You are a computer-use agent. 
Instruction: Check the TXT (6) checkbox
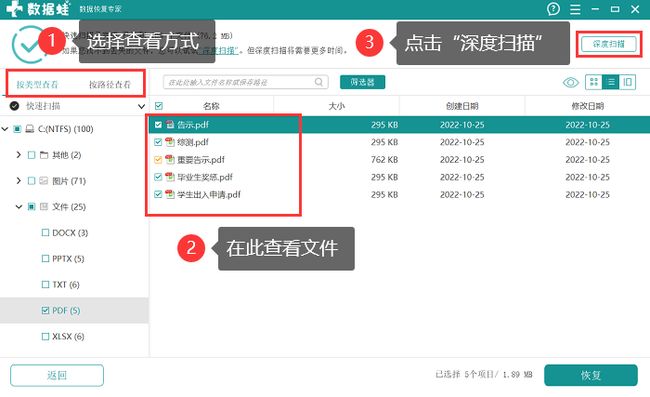coord(45,284)
